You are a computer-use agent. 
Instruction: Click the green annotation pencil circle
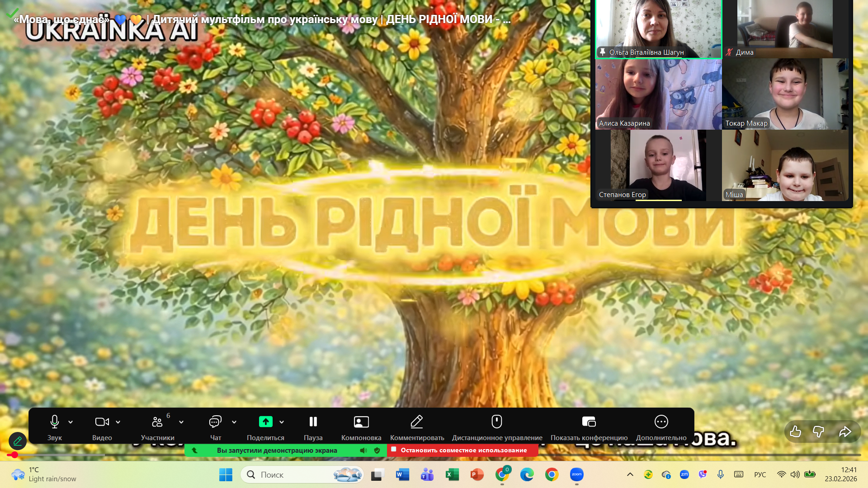pyautogui.click(x=18, y=441)
